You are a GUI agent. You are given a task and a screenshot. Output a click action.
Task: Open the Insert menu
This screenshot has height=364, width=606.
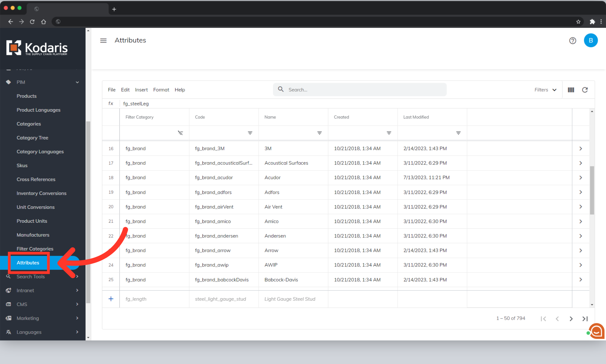[141, 90]
